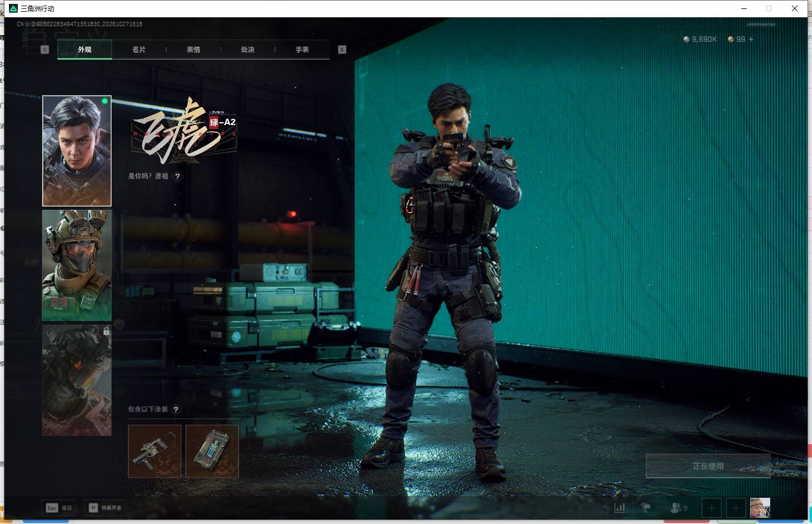
Task: Go to the 表情 tab
Action: point(194,50)
